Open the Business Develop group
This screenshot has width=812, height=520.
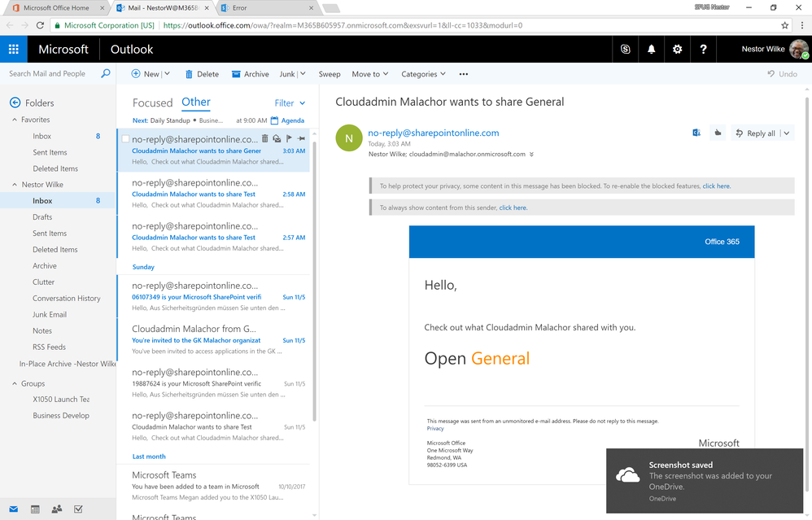click(x=61, y=415)
